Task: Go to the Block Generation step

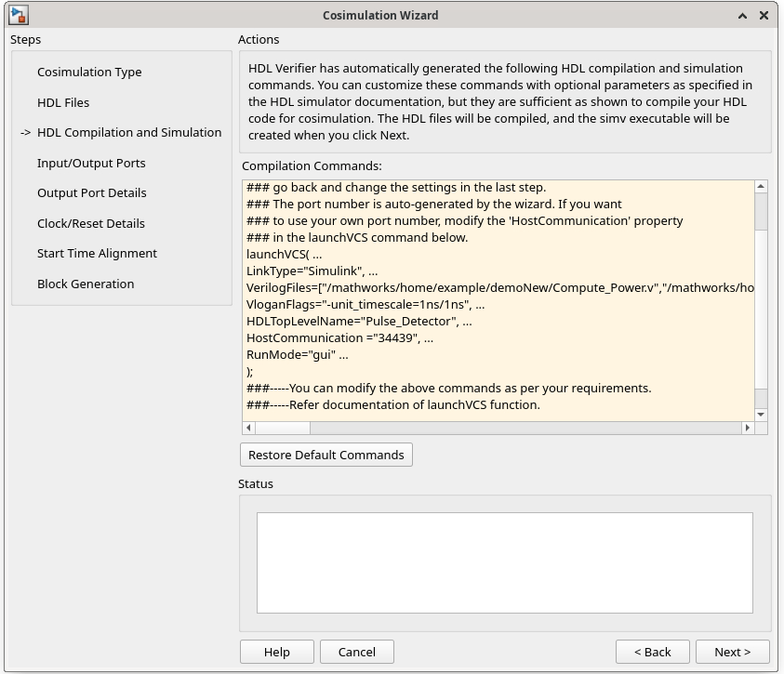Action: tap(86, 284)
